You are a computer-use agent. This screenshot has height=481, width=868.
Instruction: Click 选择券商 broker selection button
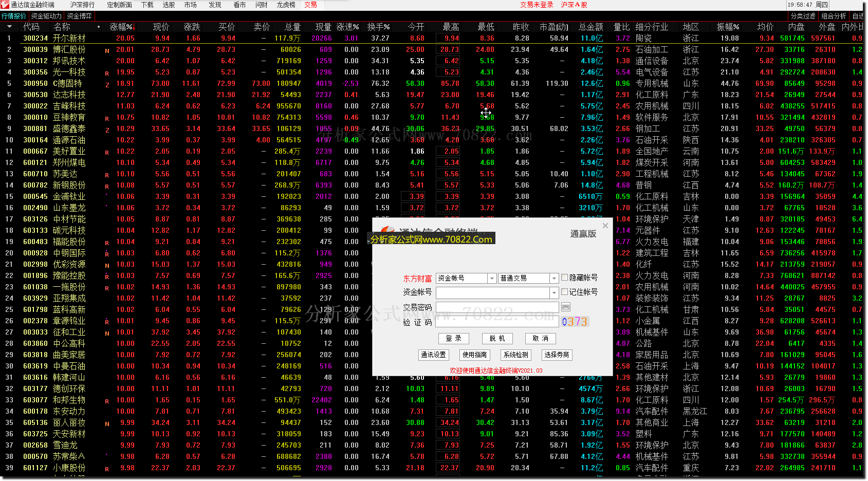pos(557,355)
